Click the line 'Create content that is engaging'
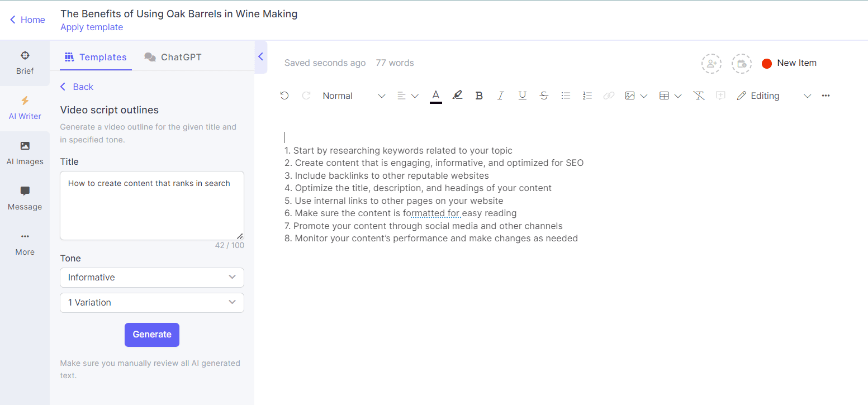 point(434,163)
